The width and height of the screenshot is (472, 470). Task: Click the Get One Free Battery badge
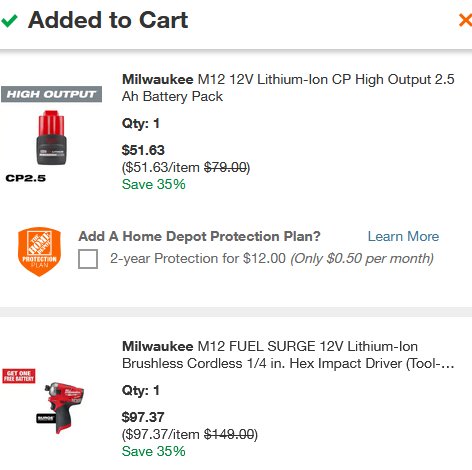point(19,376)
